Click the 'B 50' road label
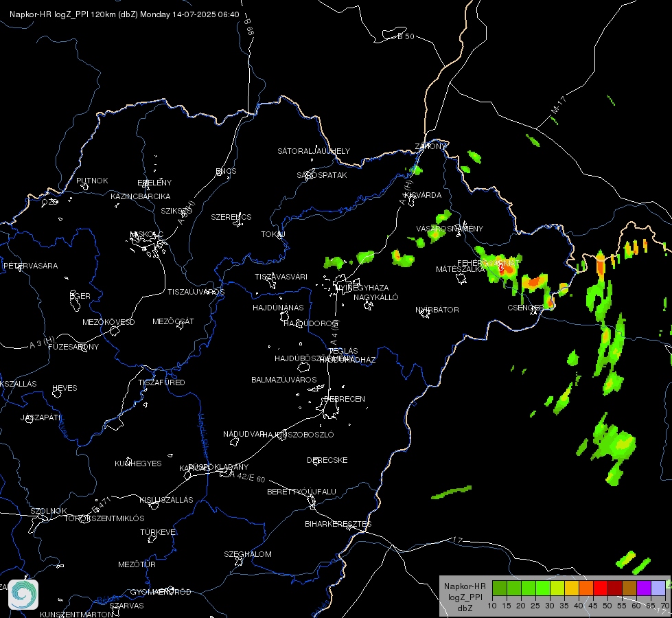Viewport: 672px width, 618px height. (406, 36)
